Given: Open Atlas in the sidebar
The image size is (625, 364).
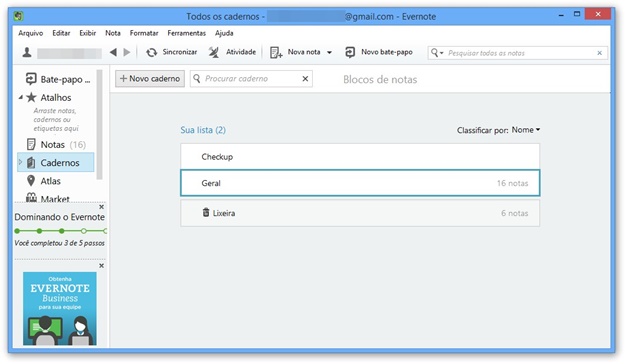Looking at the screenshot, I should 43,181.
